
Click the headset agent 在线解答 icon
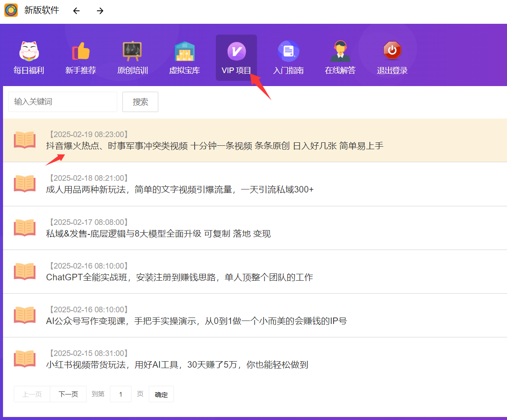pos(340,51)
